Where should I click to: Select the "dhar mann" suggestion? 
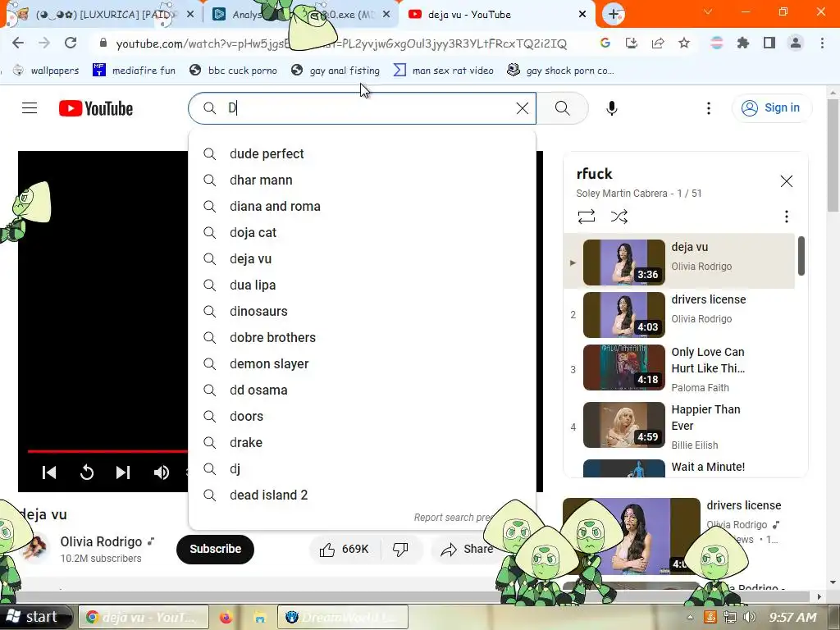[x=362, y=180]
